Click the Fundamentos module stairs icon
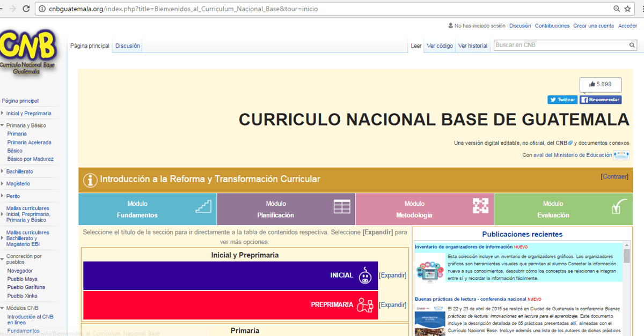Screen dimensions: 644x336 click(x=203, y=206)
